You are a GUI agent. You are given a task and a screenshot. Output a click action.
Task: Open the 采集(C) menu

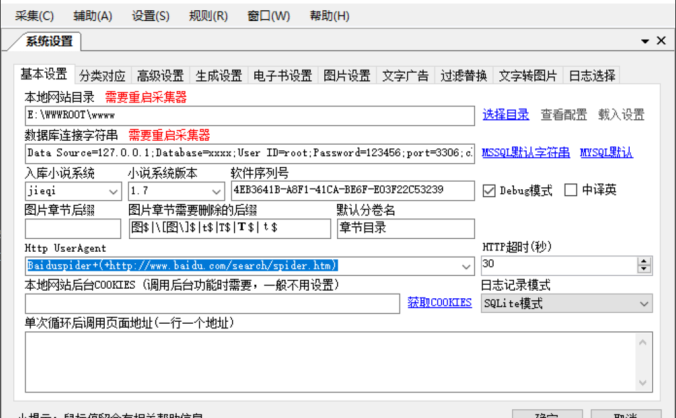click(35, 16)
